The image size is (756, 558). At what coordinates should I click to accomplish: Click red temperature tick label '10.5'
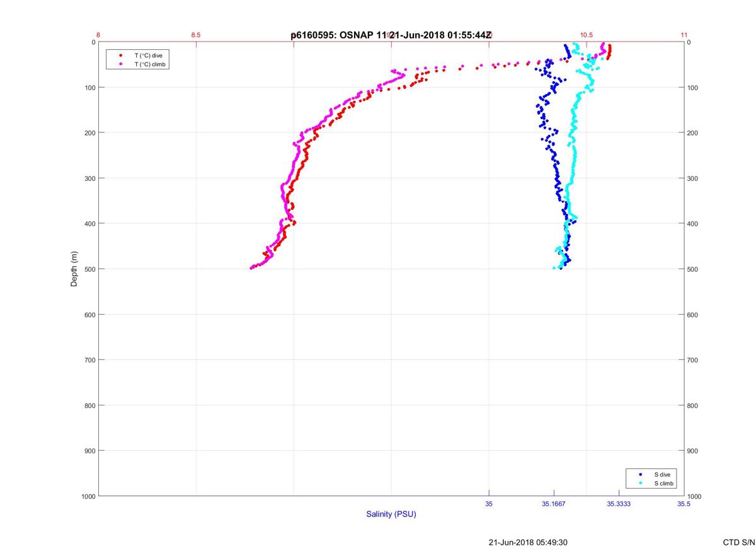[587, 35]
